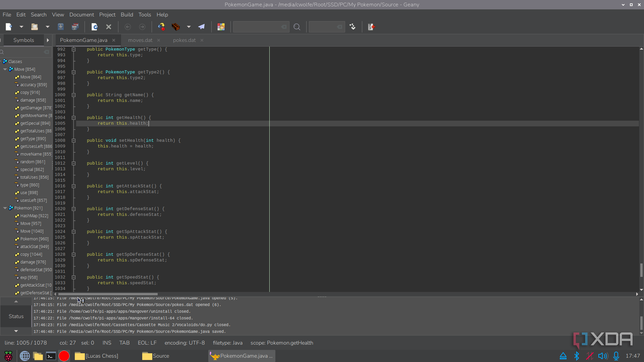
Task: Click the search magnifier icon
Action: coord(297,27)
